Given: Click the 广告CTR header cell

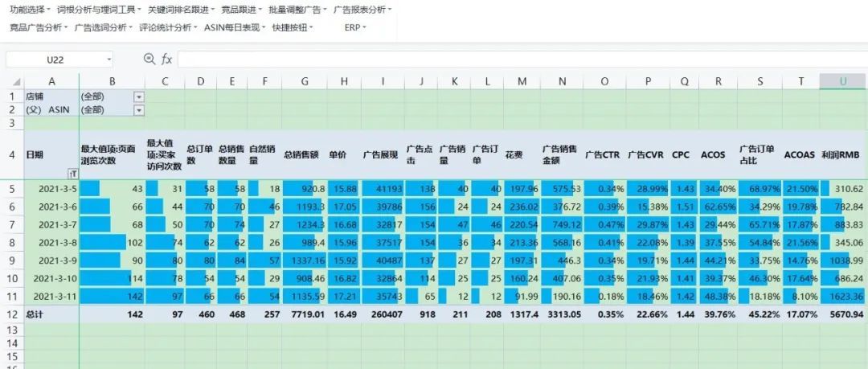Looking at the screenshot, I should coord(604,155).
